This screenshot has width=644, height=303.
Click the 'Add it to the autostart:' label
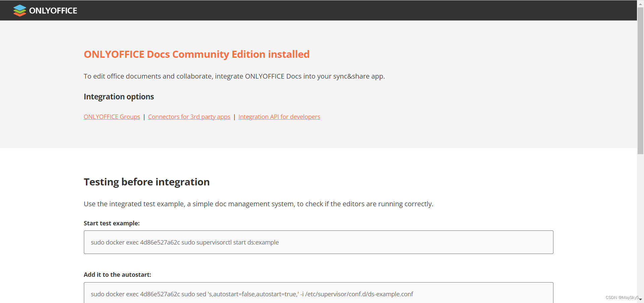[x=117, y=274]
